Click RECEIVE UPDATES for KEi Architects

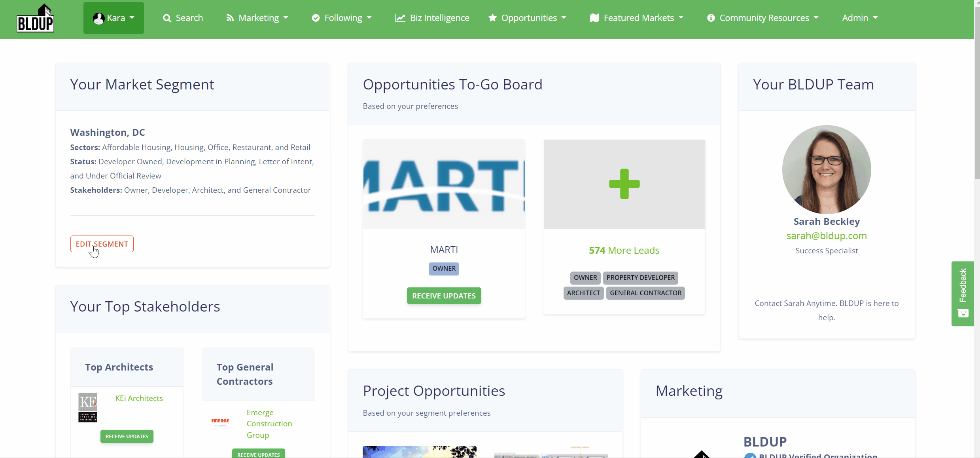click(127, 436)
